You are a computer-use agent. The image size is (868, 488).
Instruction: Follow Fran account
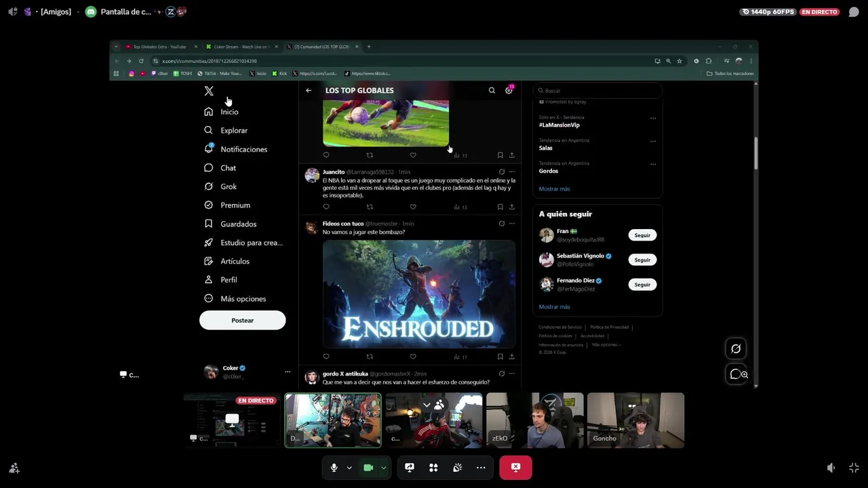[x=642, y=235]
